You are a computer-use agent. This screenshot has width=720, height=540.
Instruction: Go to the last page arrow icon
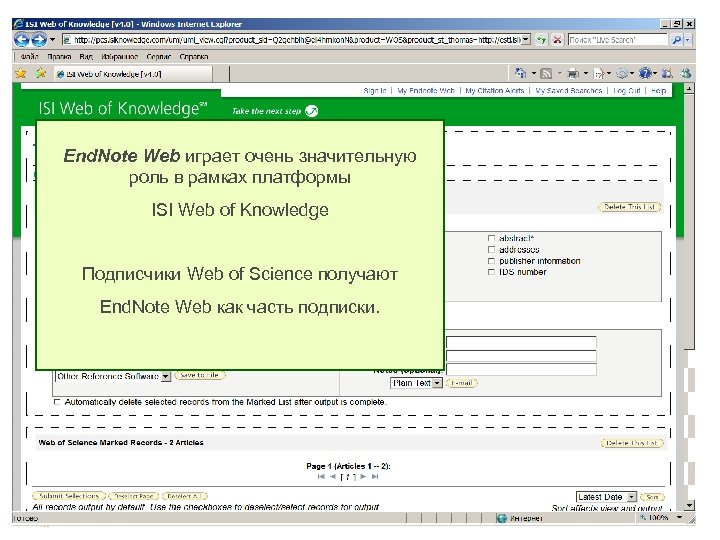click(x=375, y=477)
